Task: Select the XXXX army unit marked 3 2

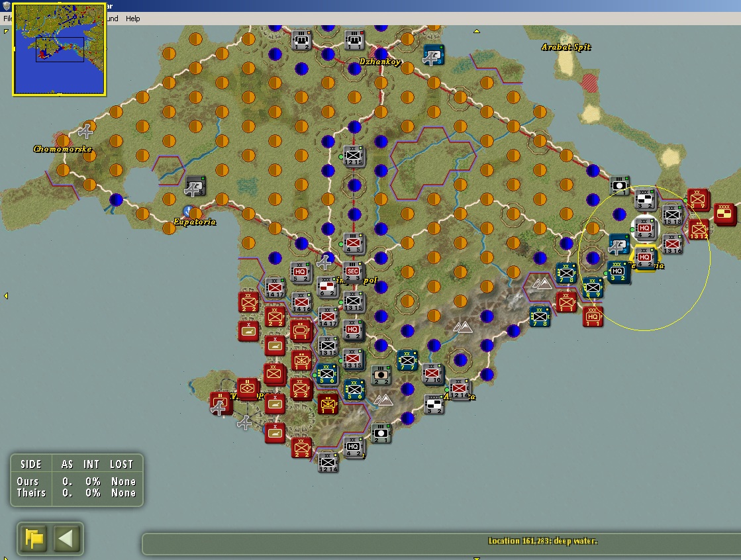Action: (433, 405)
